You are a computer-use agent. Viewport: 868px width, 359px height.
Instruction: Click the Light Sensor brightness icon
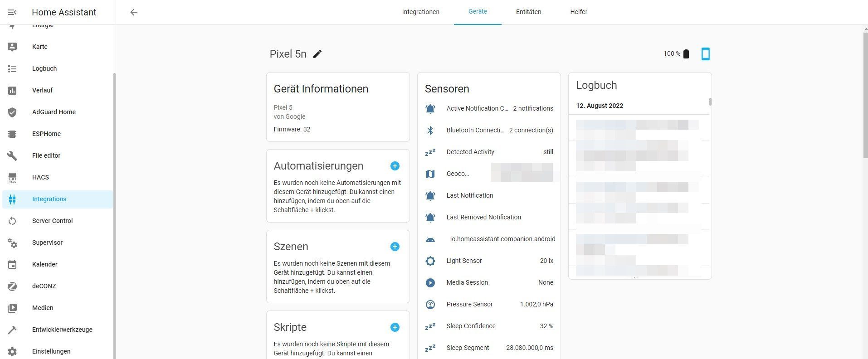point(430,261)
